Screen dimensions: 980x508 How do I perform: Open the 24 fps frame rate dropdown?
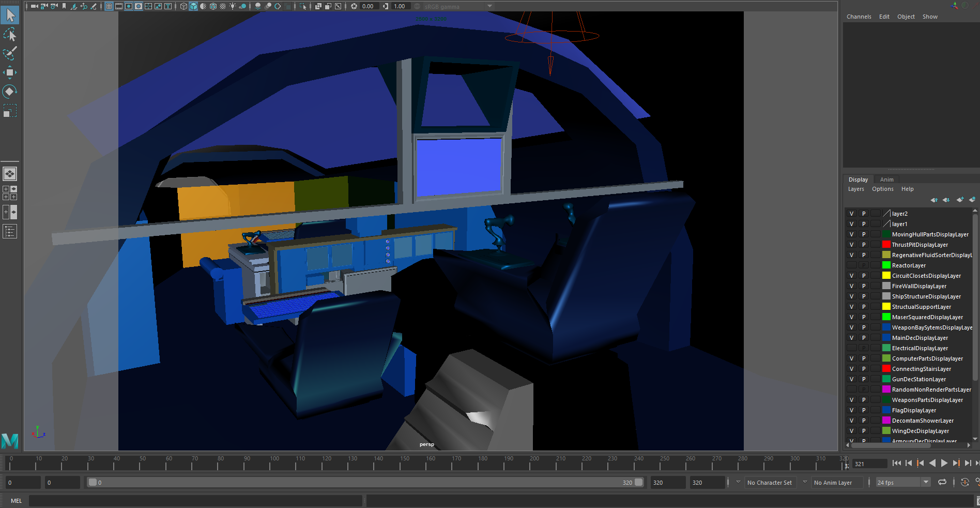click(926, 482)
